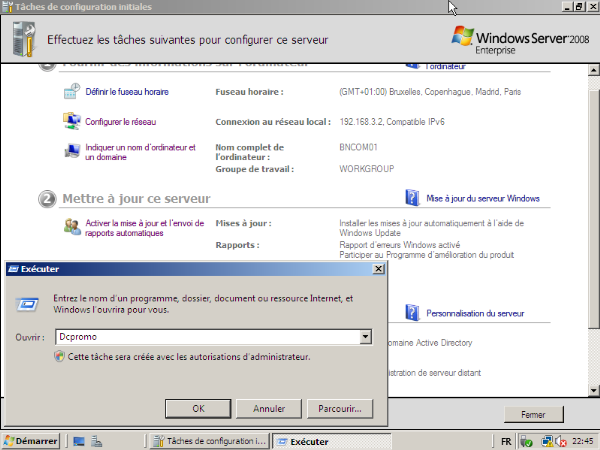
Task: Click the muted volume tray icon
Action: [x=561, y=441]
